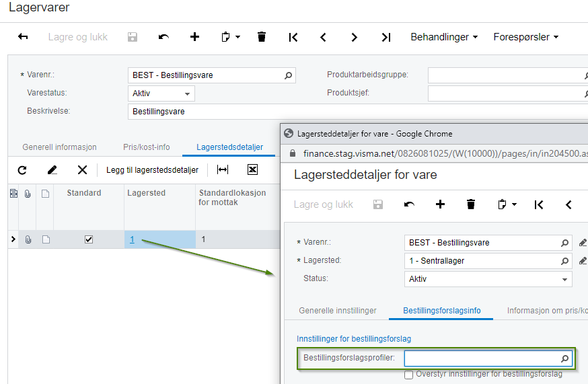This screenshot has width=588, height=384.
Task: Open the Forespørsler dropdown menu
Action: pos(525,37)
